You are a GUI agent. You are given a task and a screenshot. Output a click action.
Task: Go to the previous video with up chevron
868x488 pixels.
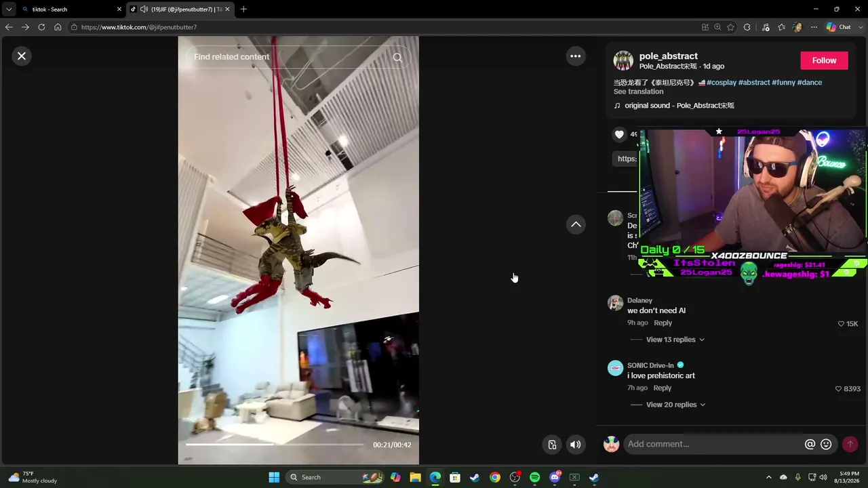(576, 224)
